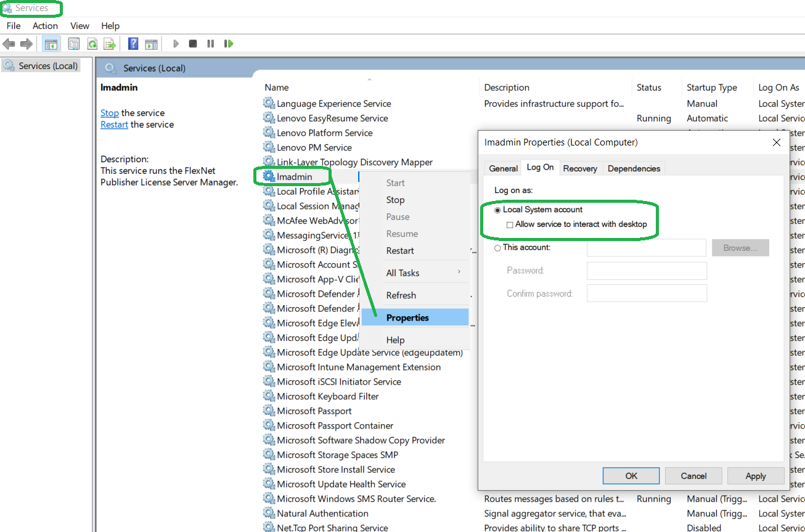Click Apply in lmadmin Properties dialog
Image resolution: width=805 pixels, height=532 pixels.
[756, 476]
